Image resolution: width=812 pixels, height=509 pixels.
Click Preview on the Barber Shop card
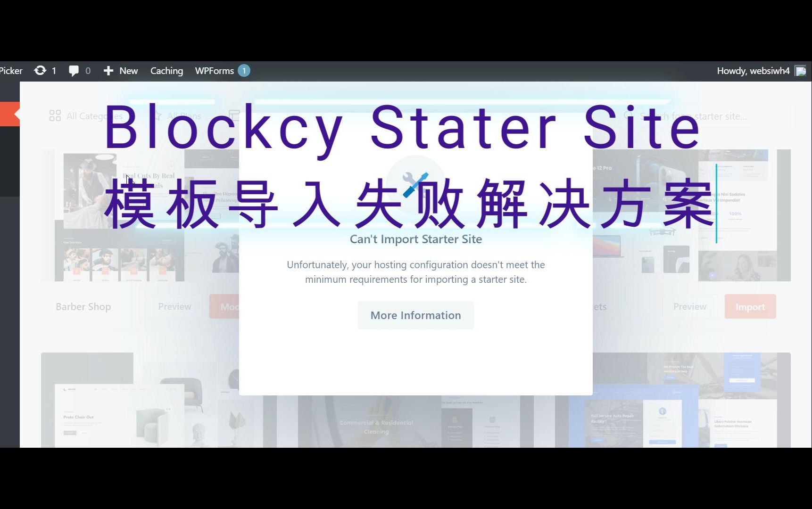(x=175, y=307)
